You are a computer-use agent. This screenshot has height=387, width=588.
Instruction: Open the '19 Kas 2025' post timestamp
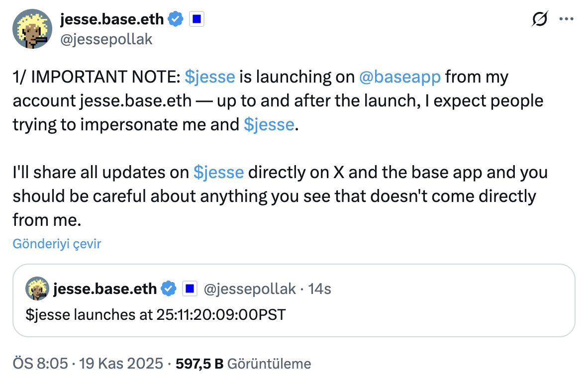[121, 364]
